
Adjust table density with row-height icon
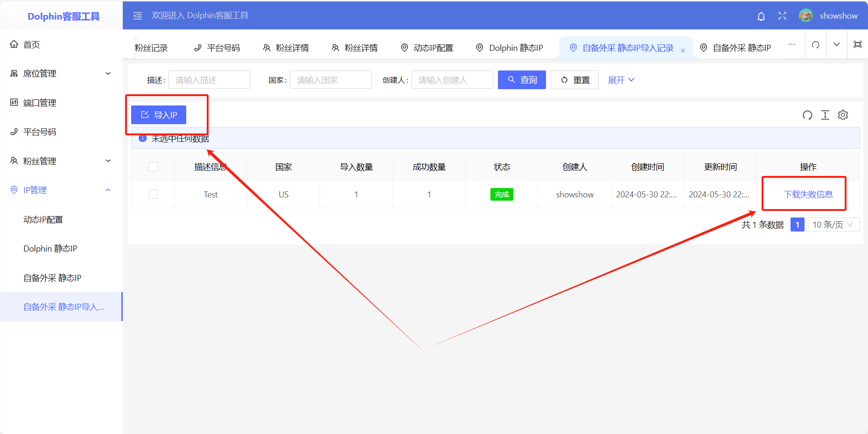coord(825,115)
